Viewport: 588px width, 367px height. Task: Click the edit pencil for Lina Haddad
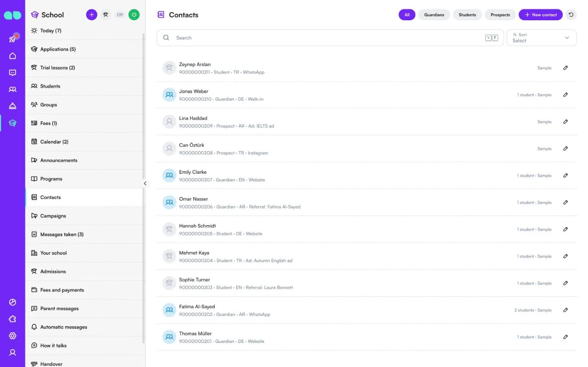(x=566, y=122)
